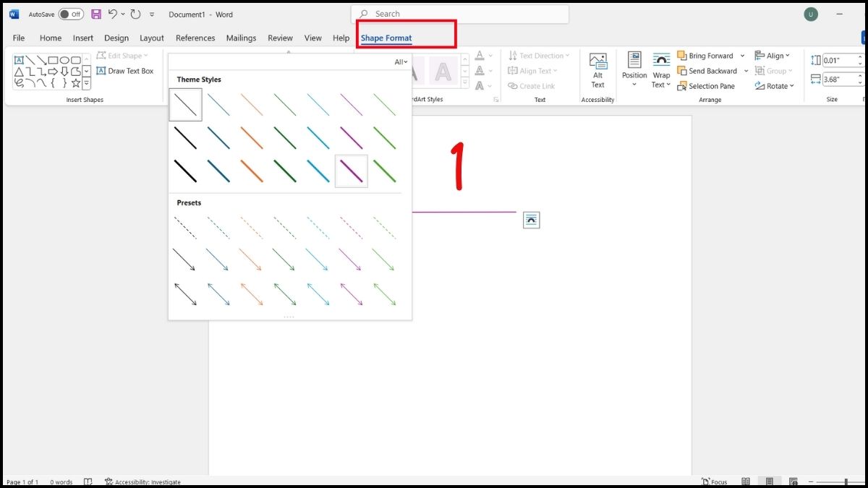868x488 pixels.
Task: Select first black thin line theme style
Action: [x=186, y=105]
